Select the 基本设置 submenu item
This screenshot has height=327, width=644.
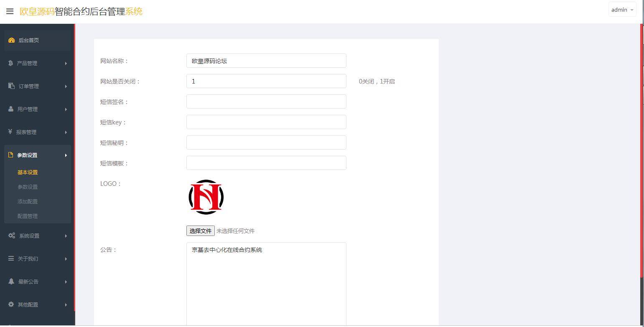[x=27, y=172]
